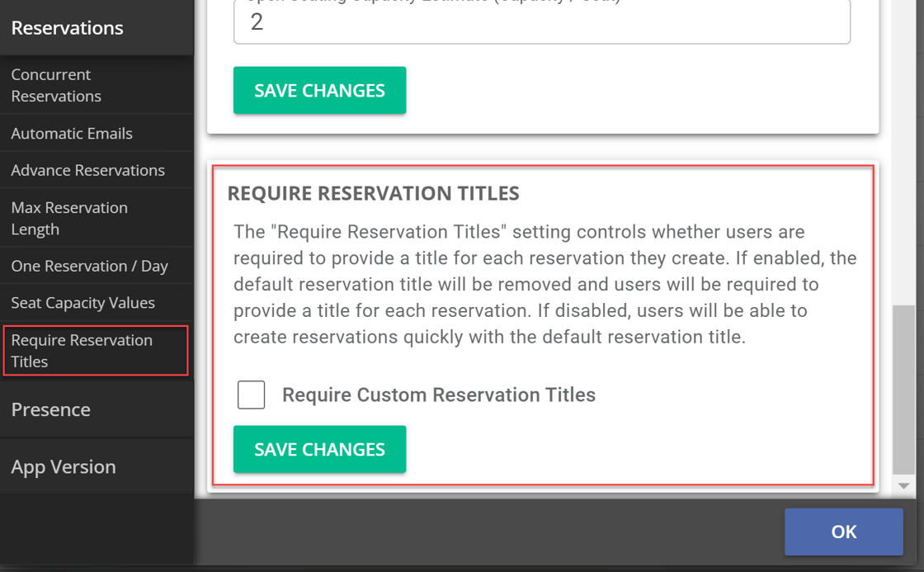Screen dimensions: 924x572
Task: Click the 'Require Custom Reservation Titles' label text
Action: 438,395
